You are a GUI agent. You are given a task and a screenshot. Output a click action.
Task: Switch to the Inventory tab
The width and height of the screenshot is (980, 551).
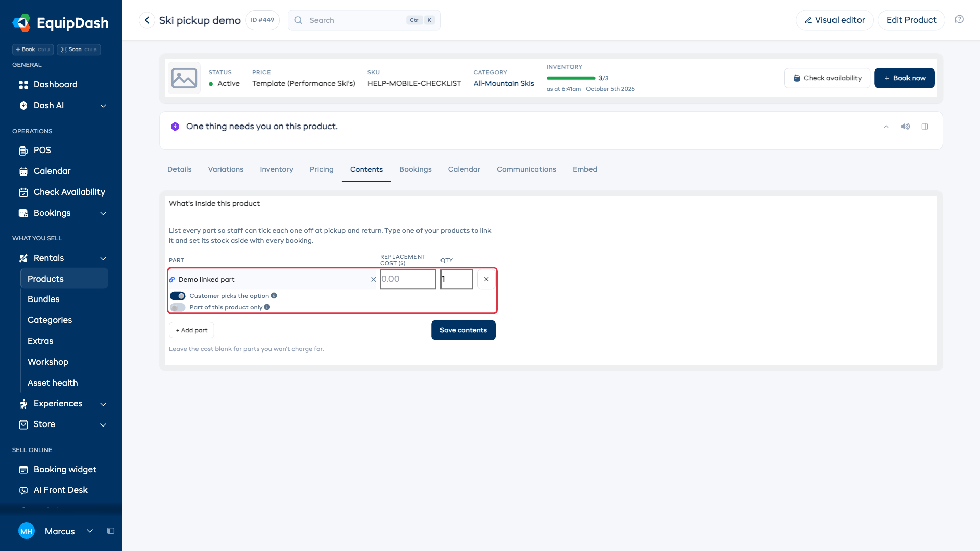point(277,170)
